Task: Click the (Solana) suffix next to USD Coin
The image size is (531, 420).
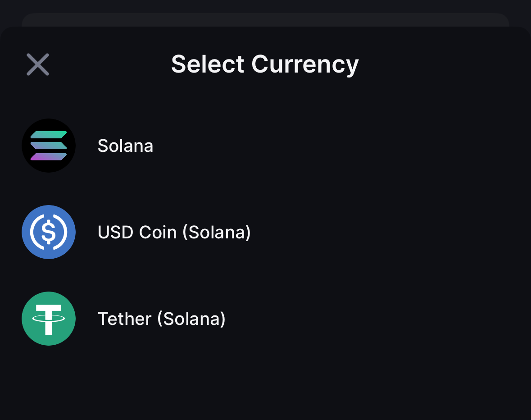Action: point(217,233)
